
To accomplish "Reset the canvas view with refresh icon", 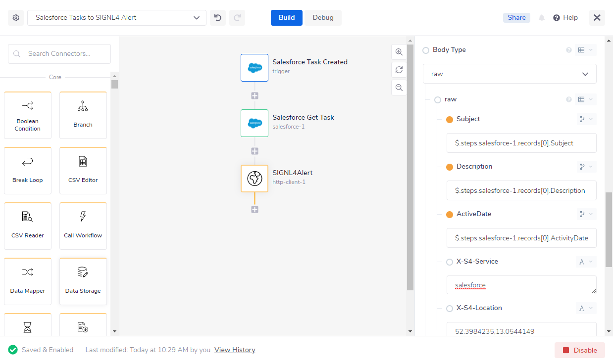I will [399, 70].
